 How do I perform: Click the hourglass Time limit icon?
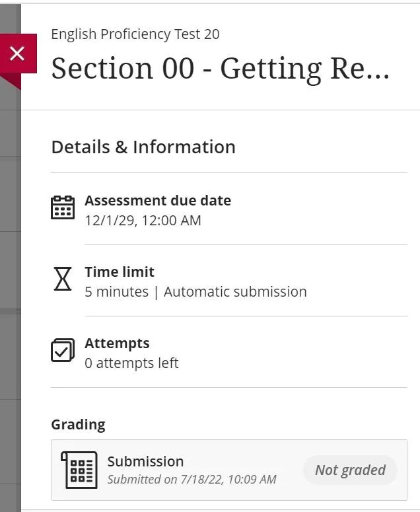tap(62, 279)
